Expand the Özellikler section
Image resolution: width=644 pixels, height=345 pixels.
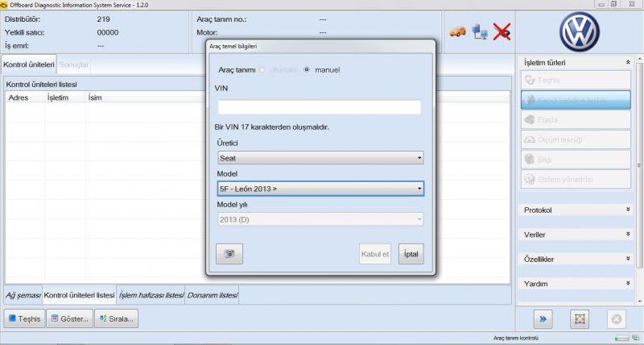[628, 259]
